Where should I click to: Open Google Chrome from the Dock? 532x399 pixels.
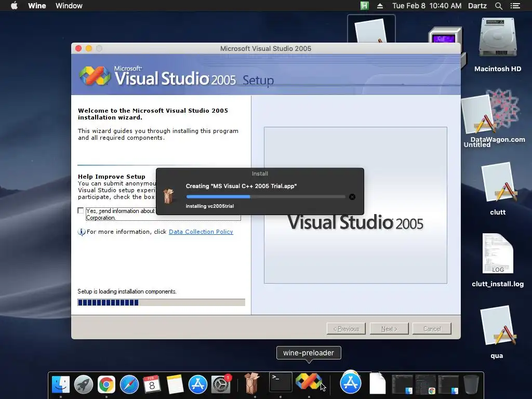coord(106,384)
